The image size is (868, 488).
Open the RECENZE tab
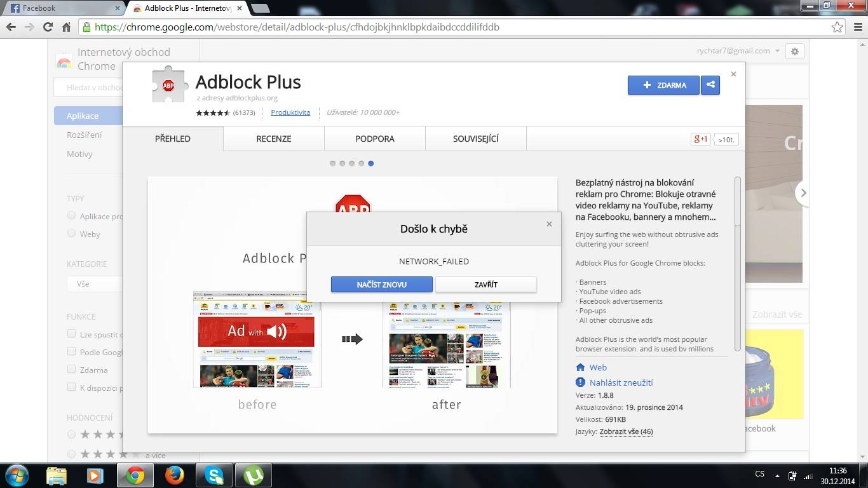274,139
